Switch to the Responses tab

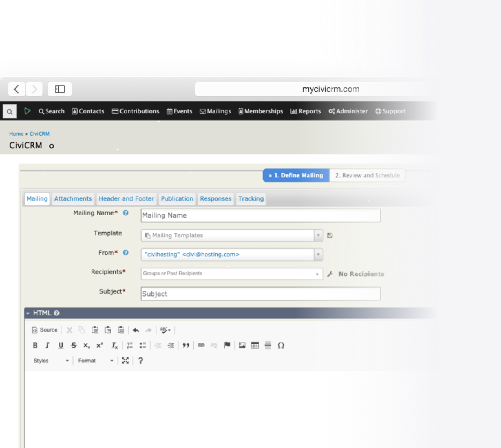(x=215, y=199)
